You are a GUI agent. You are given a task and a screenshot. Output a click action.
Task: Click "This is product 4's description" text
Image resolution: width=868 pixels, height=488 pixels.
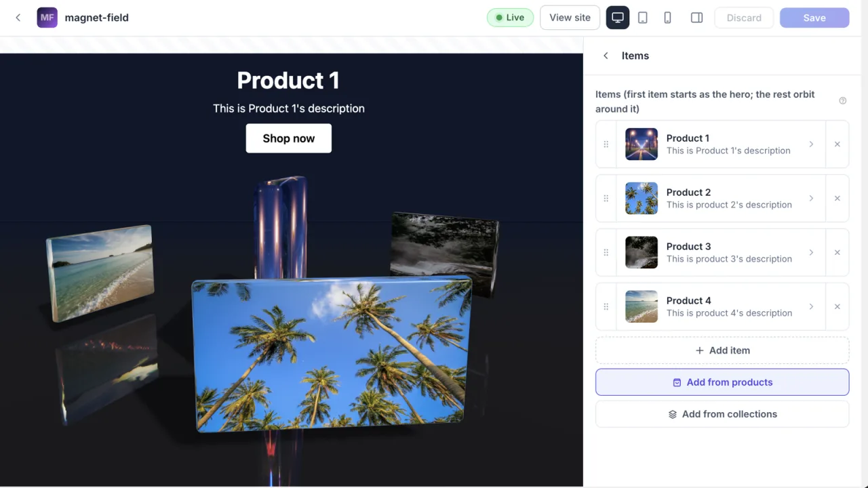[x=729, y=313]
